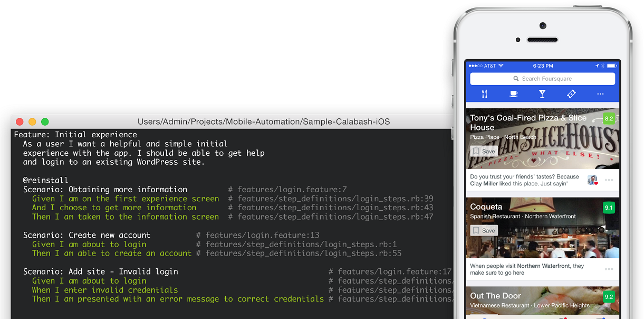Click the 'login_steps.rb:39' path comment

tap(331, 199)
